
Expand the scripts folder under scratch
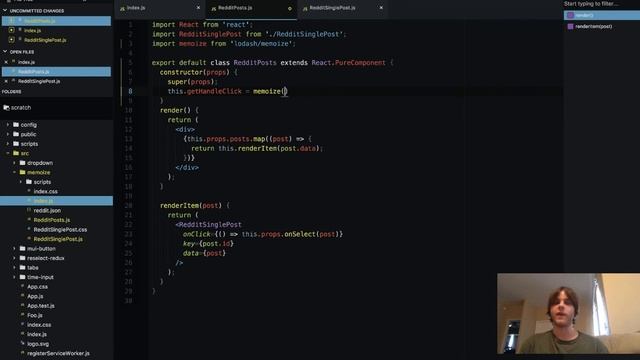8,144
